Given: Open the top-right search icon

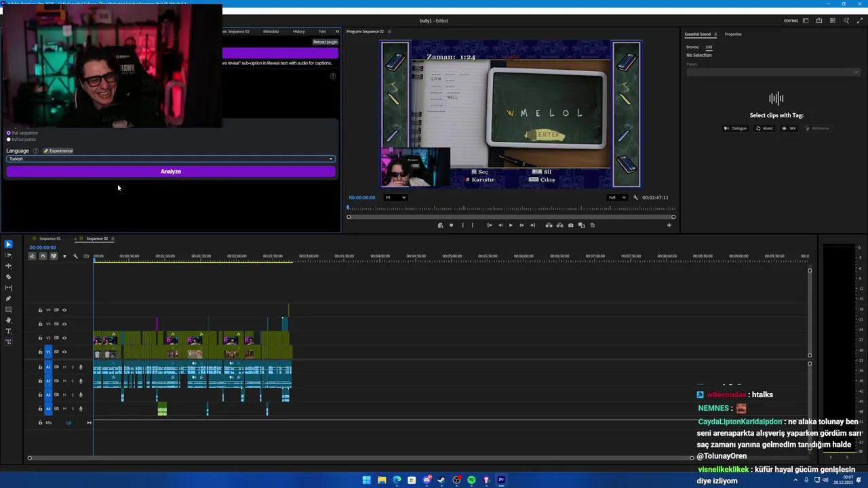Looking at the screenshot, I should click(846, 20).
